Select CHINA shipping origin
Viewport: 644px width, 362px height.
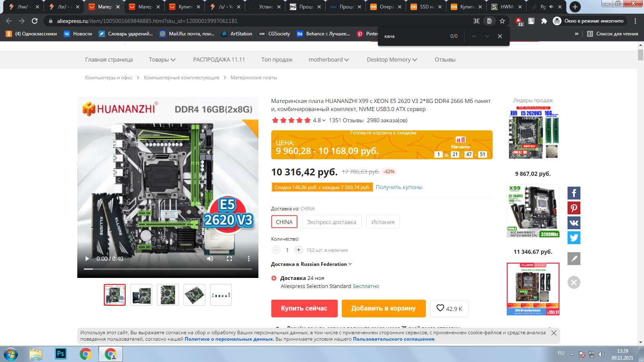pos(284,222)
